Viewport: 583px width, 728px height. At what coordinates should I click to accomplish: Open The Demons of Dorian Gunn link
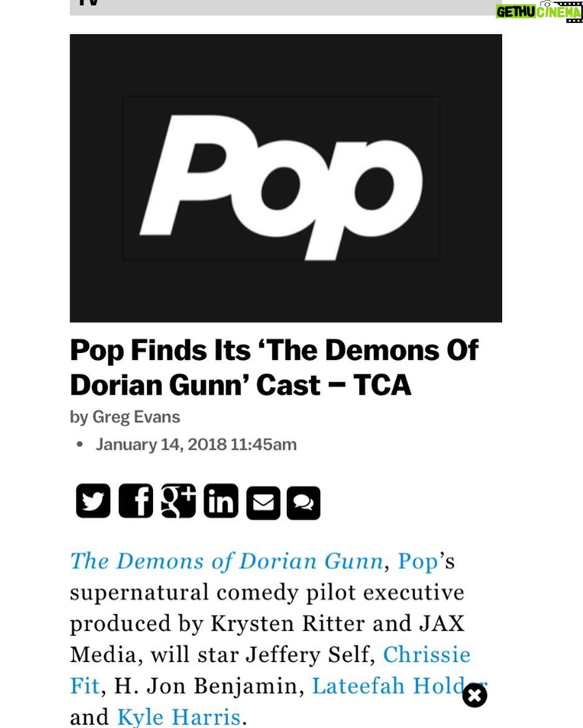coord(226,561)
